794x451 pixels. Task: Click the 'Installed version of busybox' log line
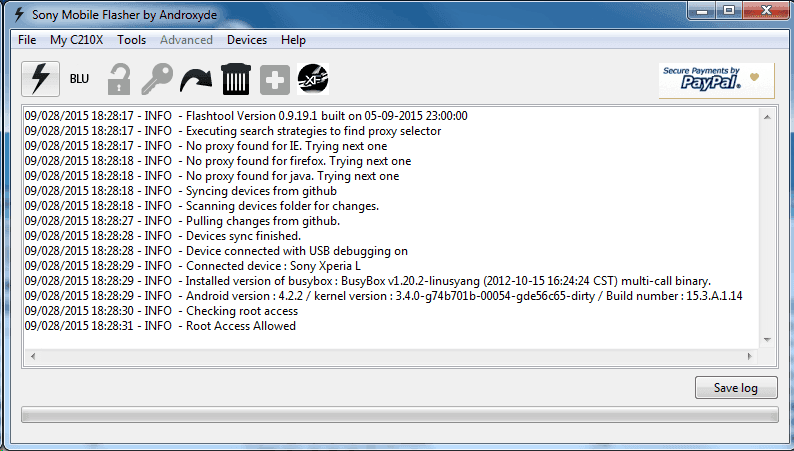click(x=368, y=281)
